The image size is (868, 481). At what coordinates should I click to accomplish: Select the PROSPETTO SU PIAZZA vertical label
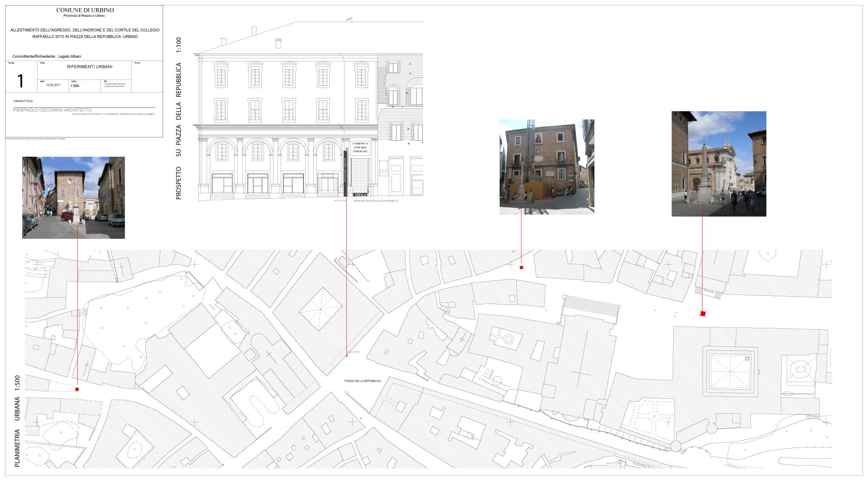point(179,118)
